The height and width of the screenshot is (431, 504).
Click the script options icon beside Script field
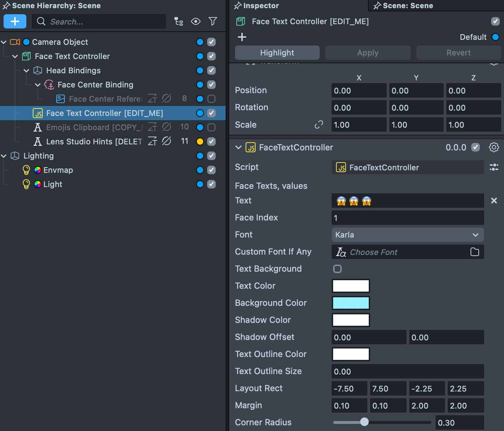pyautogui.click(x=494, y=167)
